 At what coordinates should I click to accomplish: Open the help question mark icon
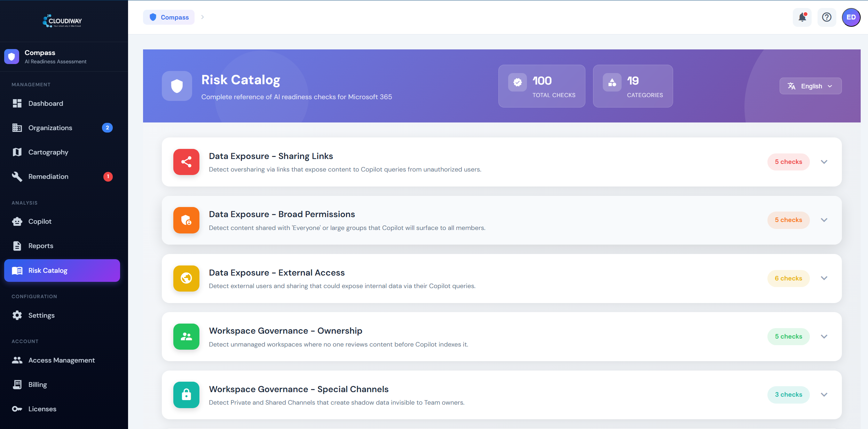pyautogui.click(x=827, y=17)
